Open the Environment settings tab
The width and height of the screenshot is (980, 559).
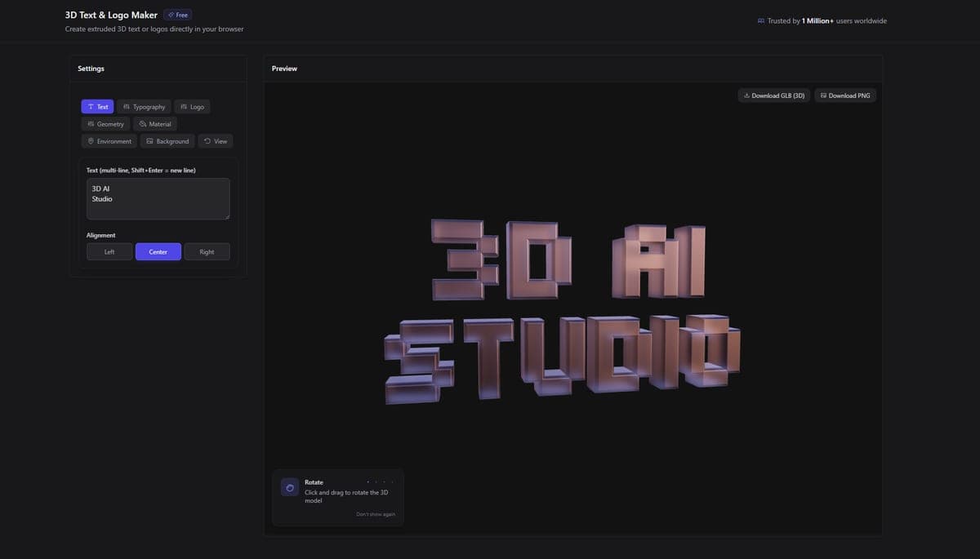pos(109,141)
